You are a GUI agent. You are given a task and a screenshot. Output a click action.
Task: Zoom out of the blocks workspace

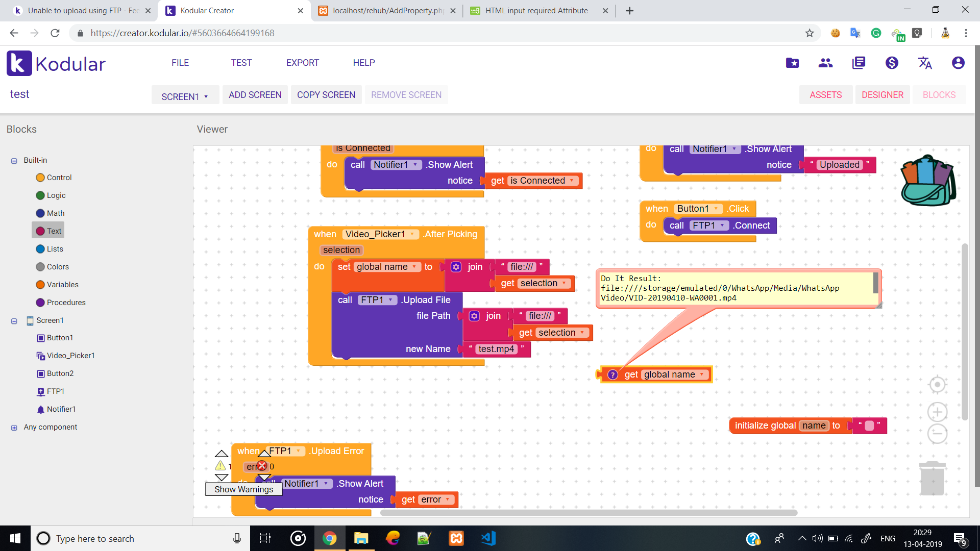pyautogui.click(x=937, y=434)
